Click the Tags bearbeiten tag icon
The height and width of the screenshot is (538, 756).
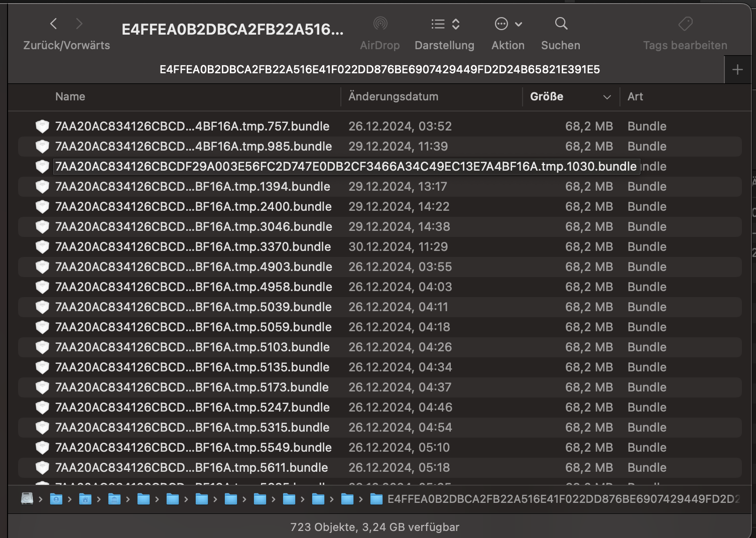685,24
